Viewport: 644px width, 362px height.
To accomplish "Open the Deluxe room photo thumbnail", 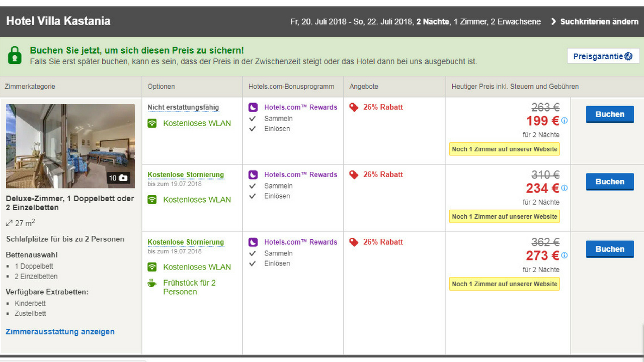I will (70, 146).
